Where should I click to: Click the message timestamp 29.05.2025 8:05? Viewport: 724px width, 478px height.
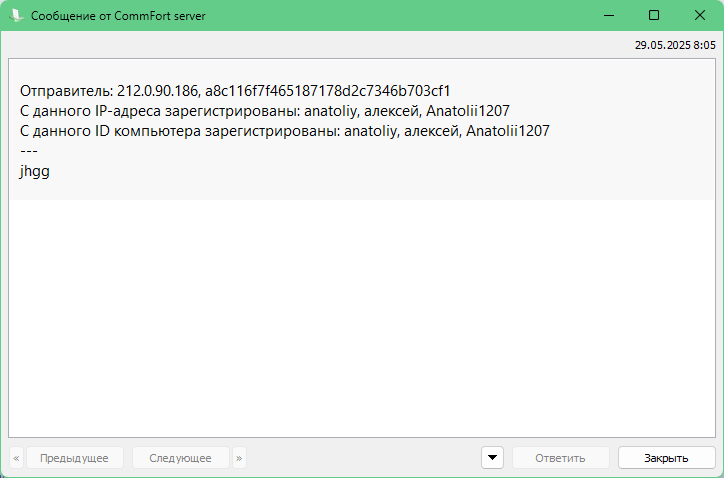tap(675, 45)
